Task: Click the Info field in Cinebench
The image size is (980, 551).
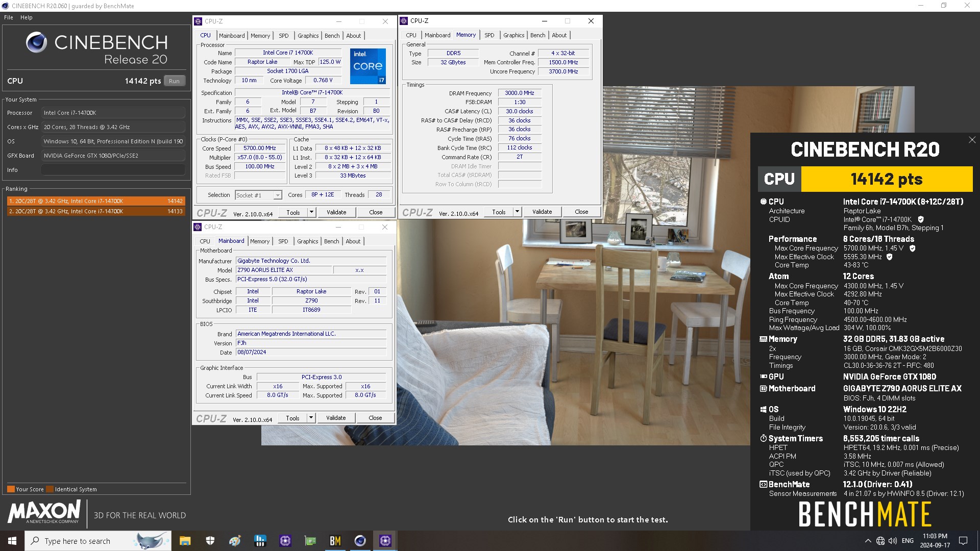Action: 113,170
